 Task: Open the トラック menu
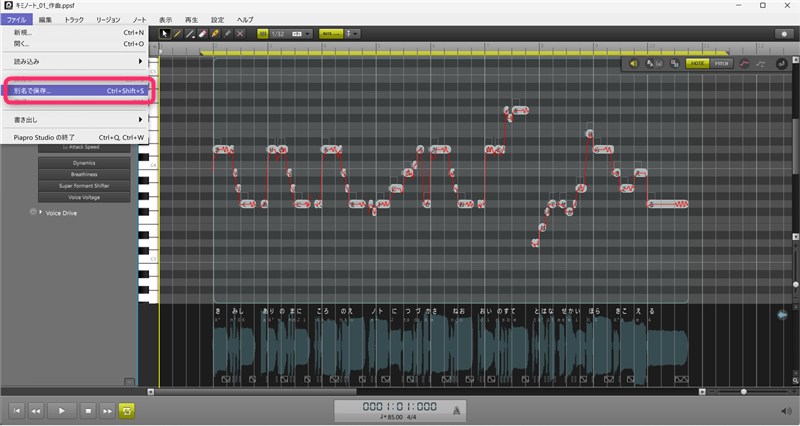click(x=74, y=19)
